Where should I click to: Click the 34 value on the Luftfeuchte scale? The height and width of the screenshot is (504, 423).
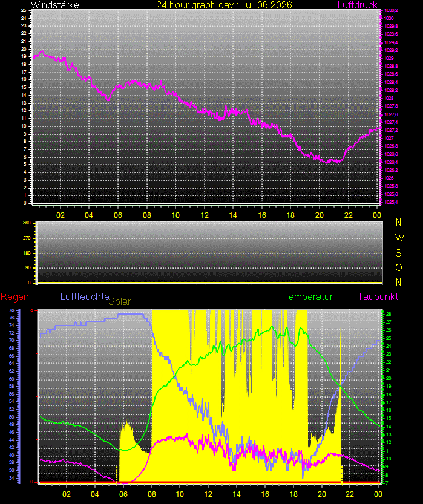point(11,478)
